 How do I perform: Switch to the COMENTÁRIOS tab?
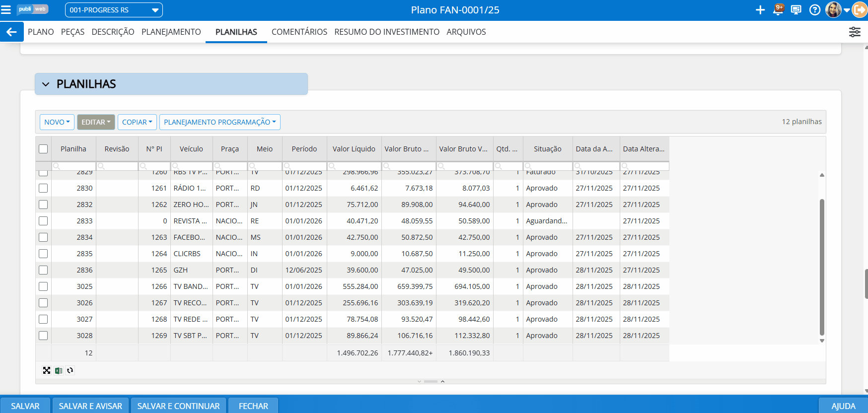click(x=299, y=32)
